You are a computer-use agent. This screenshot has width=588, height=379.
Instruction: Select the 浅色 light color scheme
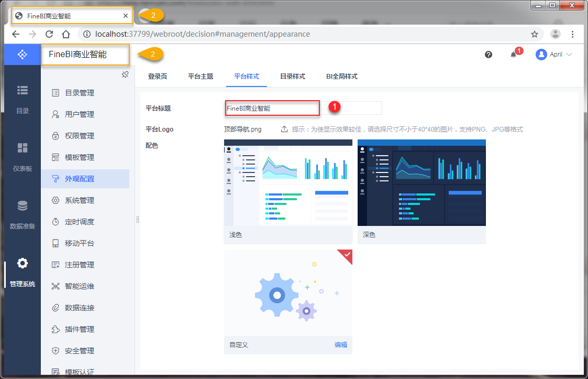coord(288,191)
